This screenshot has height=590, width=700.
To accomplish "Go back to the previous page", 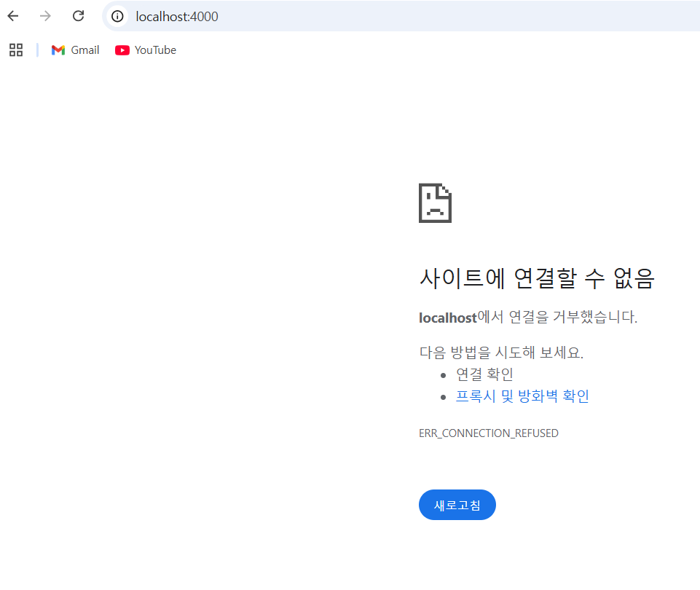I will [13, 17].
